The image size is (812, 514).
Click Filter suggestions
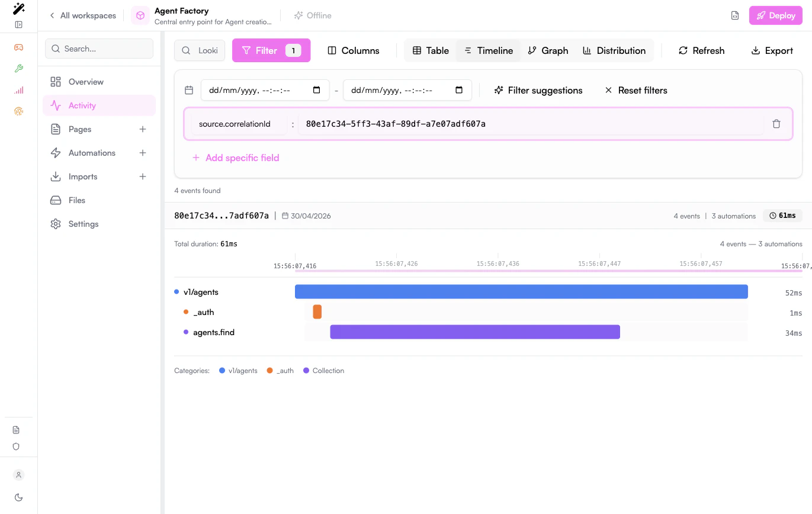pos(538,90)
